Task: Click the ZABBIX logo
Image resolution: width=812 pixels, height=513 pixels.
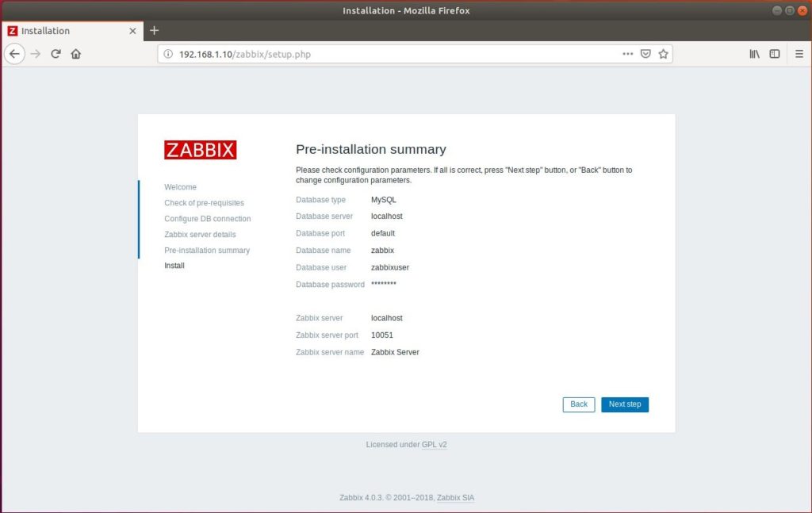Action: pos(201,150)
